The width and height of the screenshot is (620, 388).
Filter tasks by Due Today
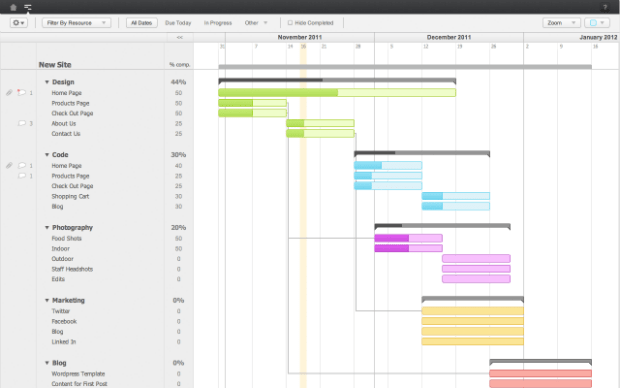pos(178,23)
